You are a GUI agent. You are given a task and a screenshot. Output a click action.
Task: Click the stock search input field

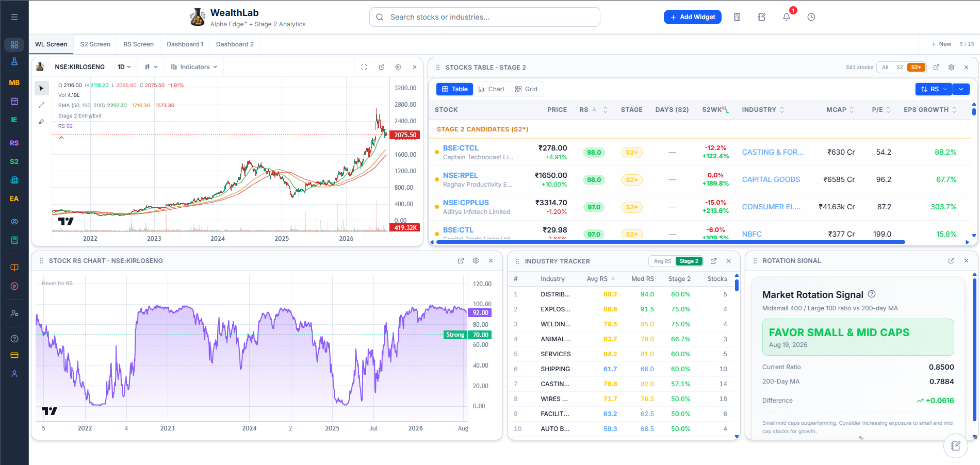485,17
